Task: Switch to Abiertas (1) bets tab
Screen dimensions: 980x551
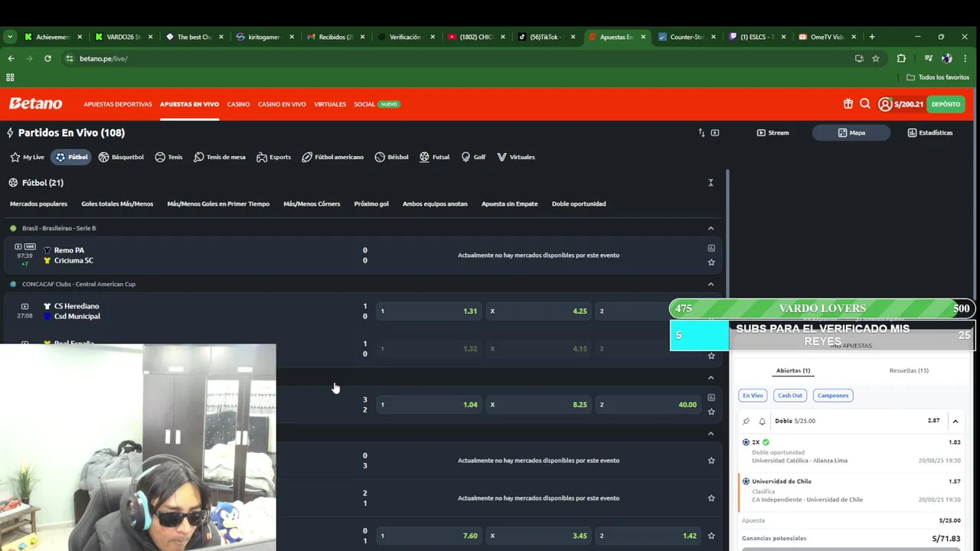Action: (x=793, y=370)
